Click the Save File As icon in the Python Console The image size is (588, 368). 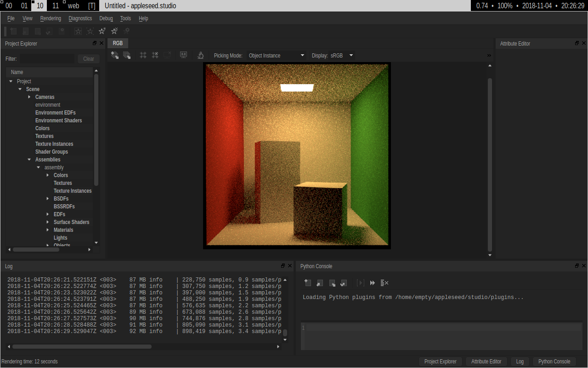[344, 283]
